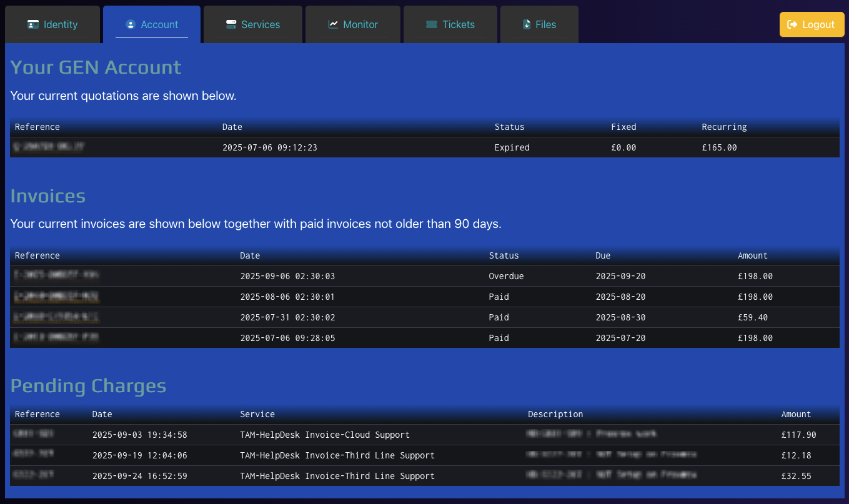Open the invoice reference due 2025-08-20

56,297
